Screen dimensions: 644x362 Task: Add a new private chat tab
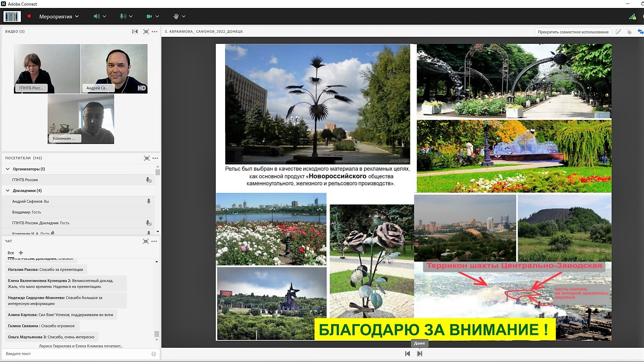click(21, 253)
